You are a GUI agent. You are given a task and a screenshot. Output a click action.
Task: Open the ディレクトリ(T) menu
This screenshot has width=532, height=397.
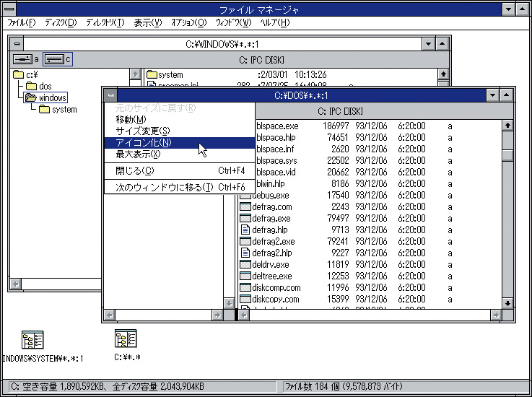(x=105, y=22)
